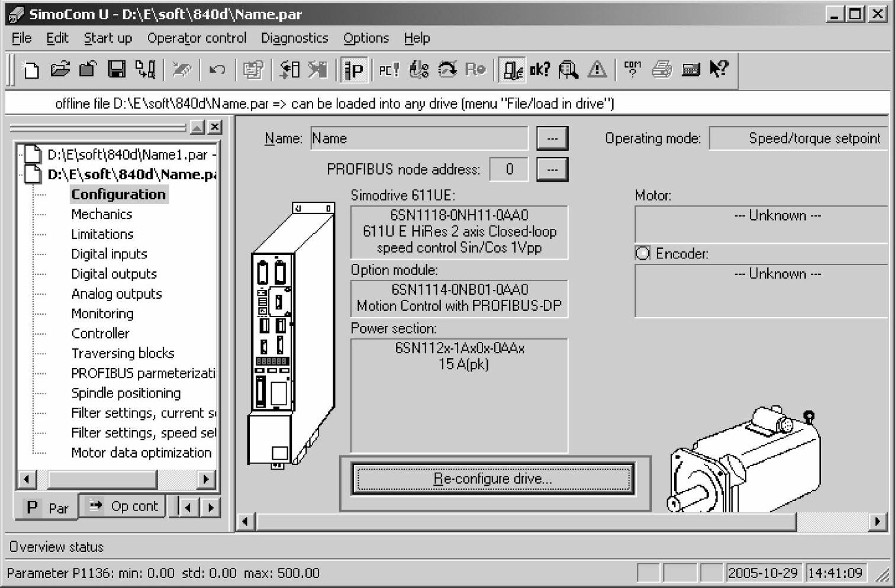This screenshot has height=588, width=895.
Task: Click the circular arrow reset icon
Action: 447,70
